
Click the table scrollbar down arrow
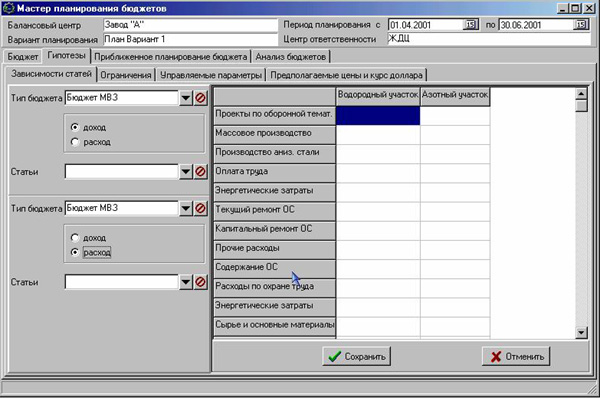click(x=581, y=332)
